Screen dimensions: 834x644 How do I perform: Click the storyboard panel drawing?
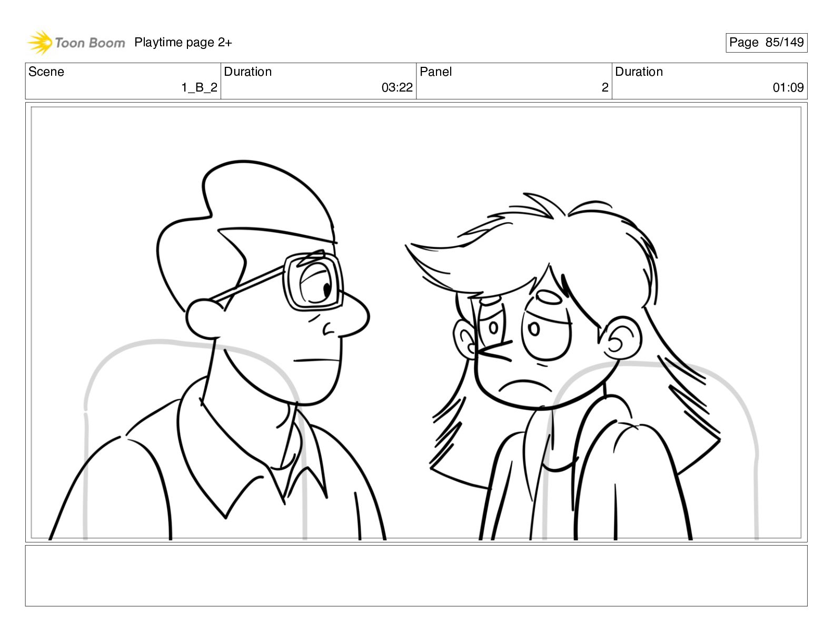[416, 323]
